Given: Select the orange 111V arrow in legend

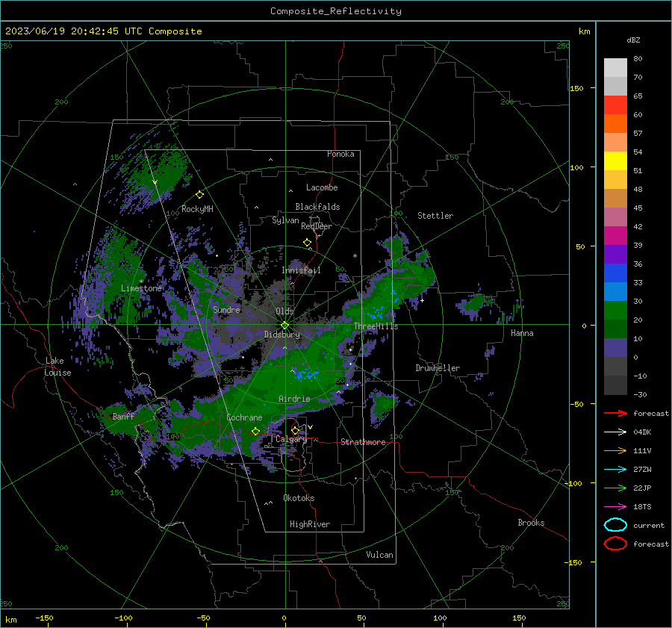Looking at the screenshot, I should pyautogui.click(x=615, y=450).
